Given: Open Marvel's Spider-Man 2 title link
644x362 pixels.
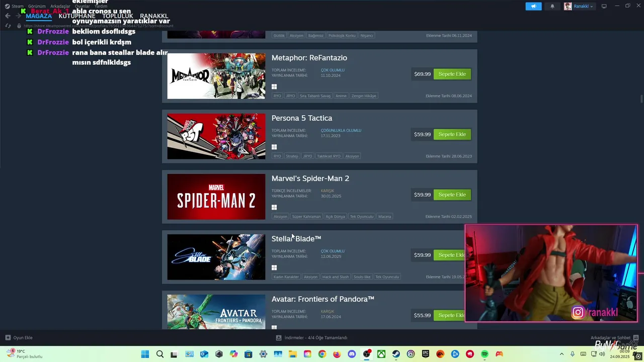Looking at the screenshot, I should pos(310,178).
